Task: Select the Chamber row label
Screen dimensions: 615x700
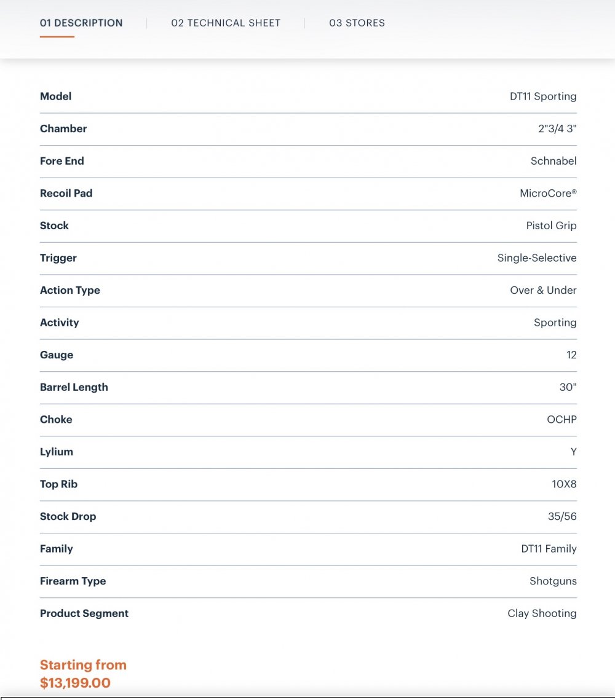Action: (63, 128)
